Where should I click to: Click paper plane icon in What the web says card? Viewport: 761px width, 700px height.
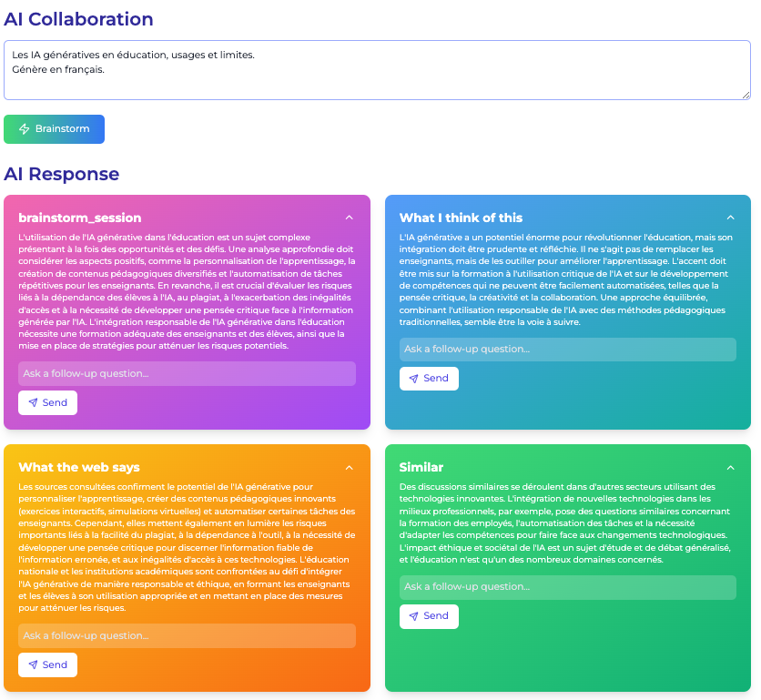click(33, 664)
